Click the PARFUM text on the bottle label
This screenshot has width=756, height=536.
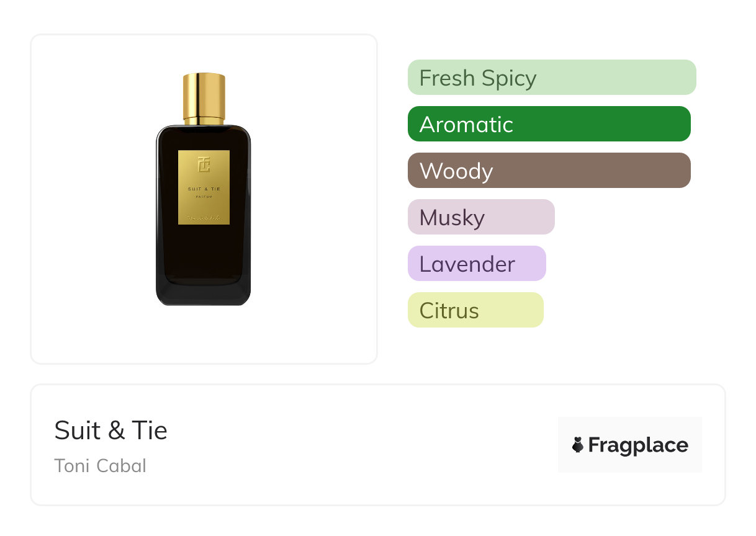tap(204, 197)
